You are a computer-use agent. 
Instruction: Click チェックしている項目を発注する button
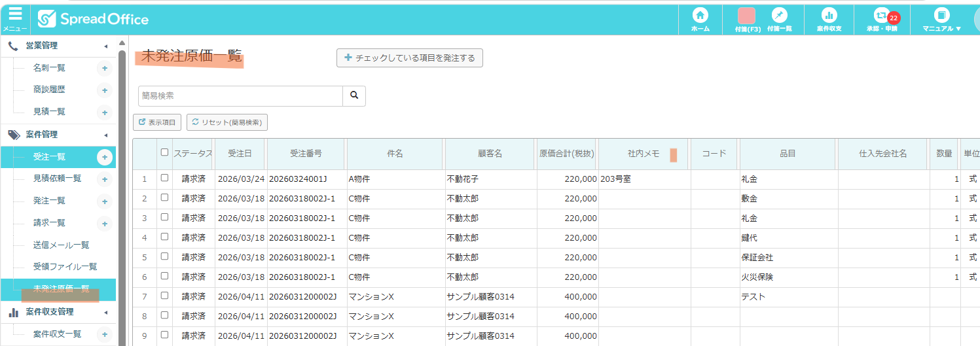pyautogui.click(x=410, y=58)
